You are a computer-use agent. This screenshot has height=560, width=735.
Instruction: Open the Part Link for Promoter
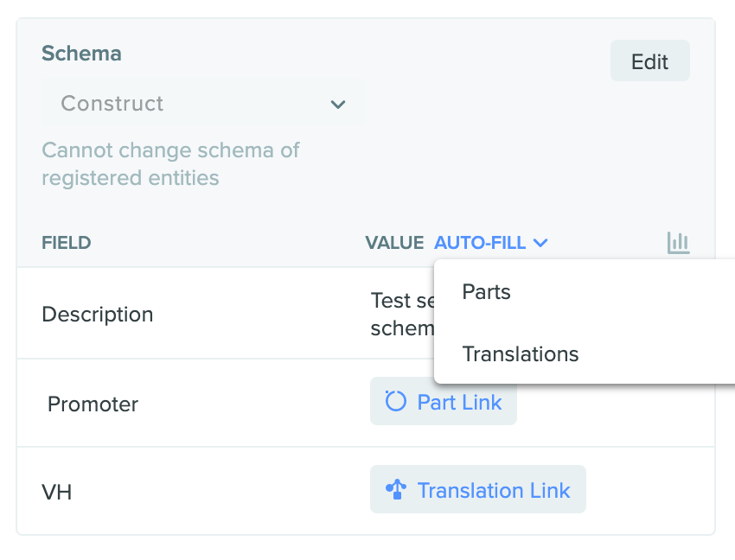444,402
